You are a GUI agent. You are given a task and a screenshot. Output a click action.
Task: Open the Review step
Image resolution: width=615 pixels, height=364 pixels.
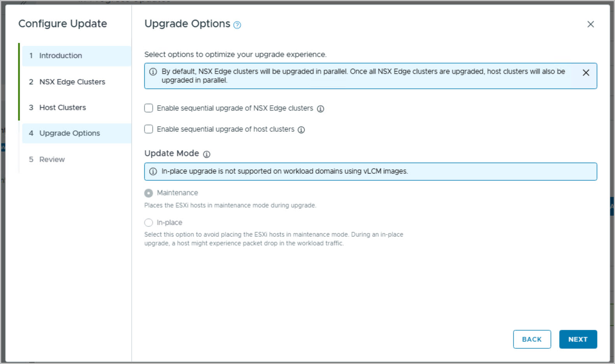coord(52,159)
